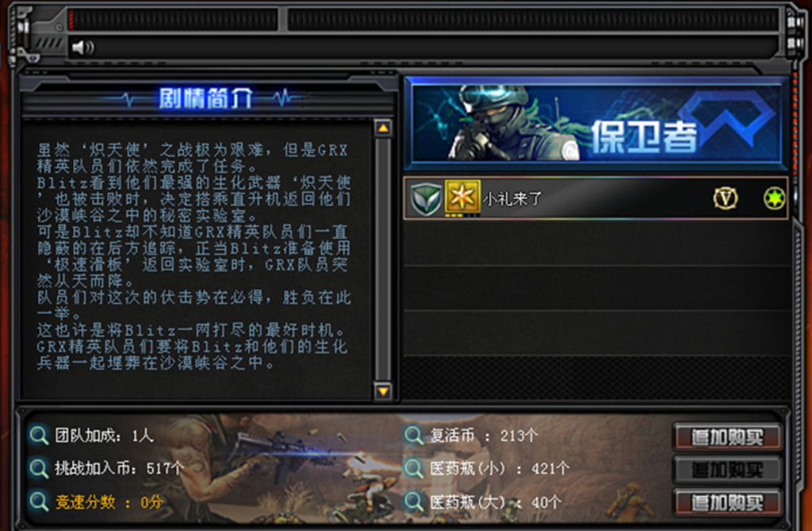Select the 保卫者 team banner
The height and width of the screenshot is (531, 812).
[595, 123]
